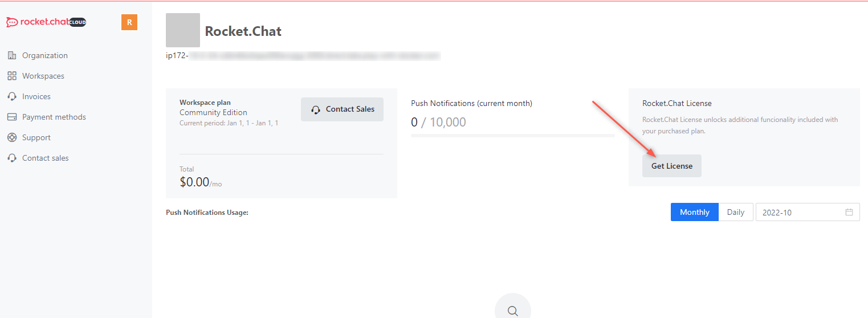Viewport: 868px width, 318px height.
Task: Click the magnifier icon below the usage chart
Action: coord(513,311)
